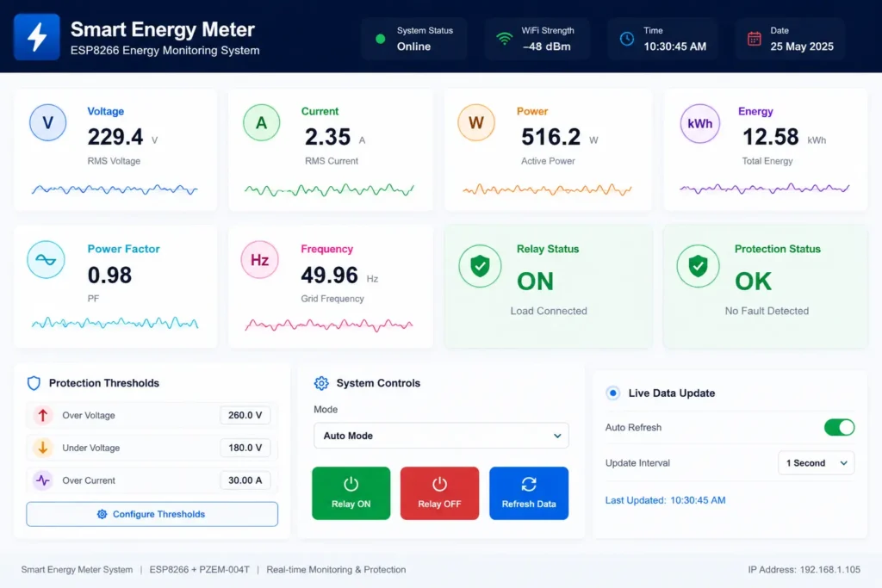Toggle the Auto Refresh switch off

click(839, 428)
